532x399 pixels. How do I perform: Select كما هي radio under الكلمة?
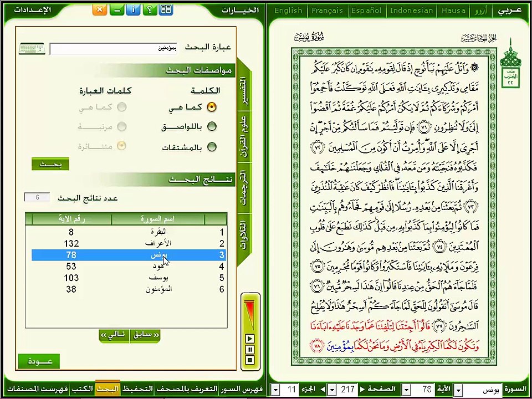click(x=212, y=107)
